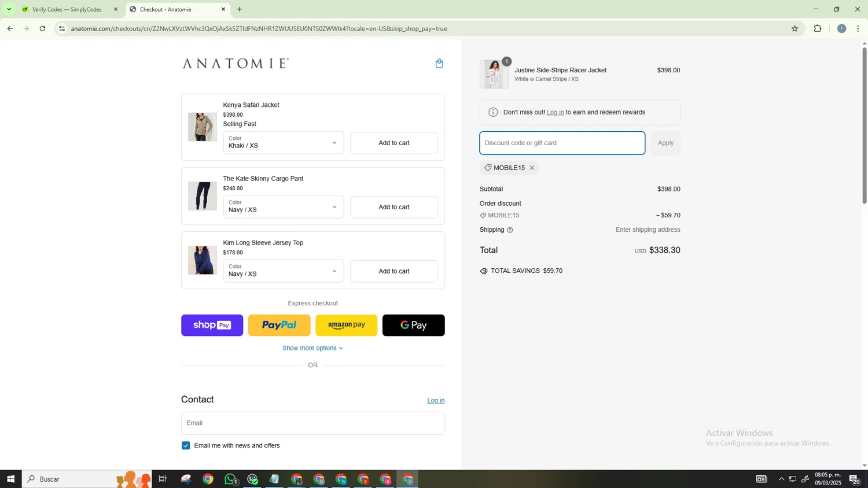Click the tag icon on MOBILE15 chip
This screenshot has height=488, width=868.
pos(488,168)
